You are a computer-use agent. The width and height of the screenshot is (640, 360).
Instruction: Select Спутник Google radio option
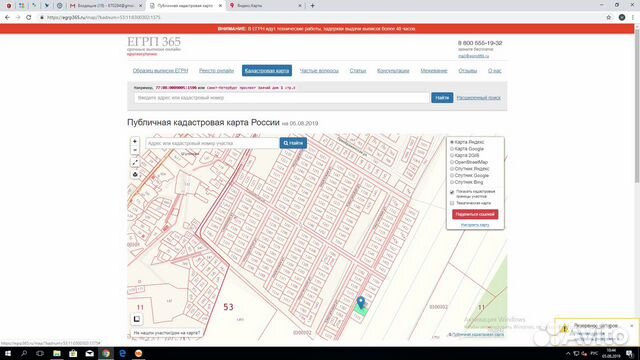click(452, 176)
